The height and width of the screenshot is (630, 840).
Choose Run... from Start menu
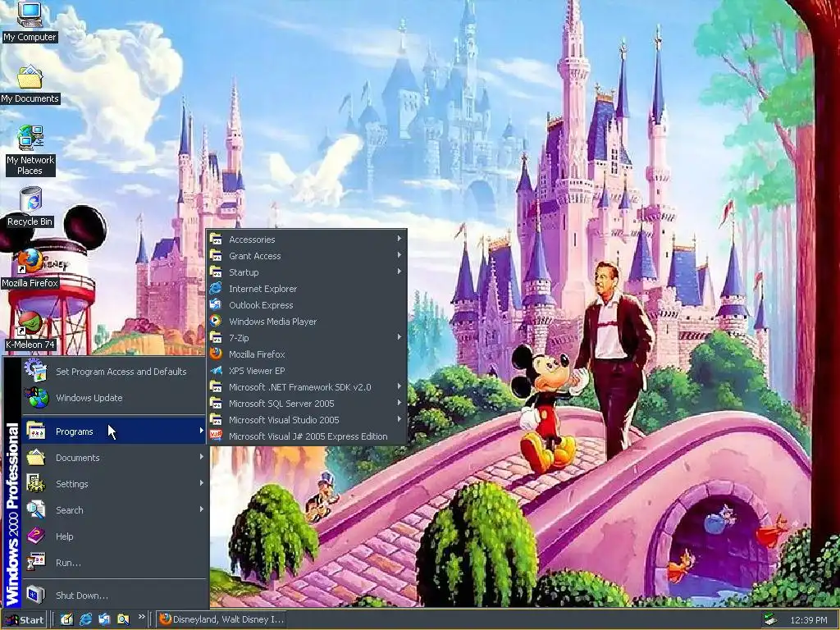114,563
